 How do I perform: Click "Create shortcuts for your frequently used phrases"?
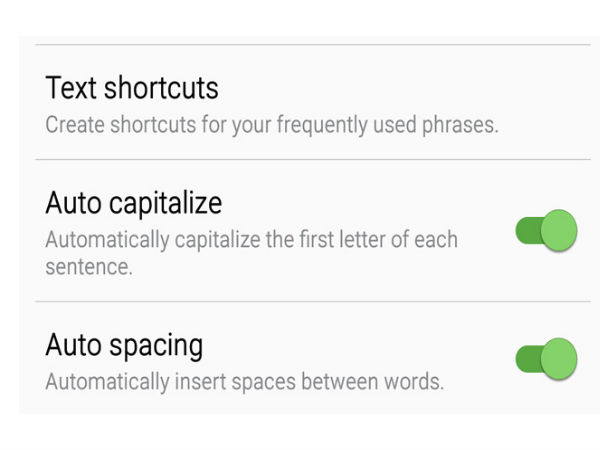pos(271,126)
